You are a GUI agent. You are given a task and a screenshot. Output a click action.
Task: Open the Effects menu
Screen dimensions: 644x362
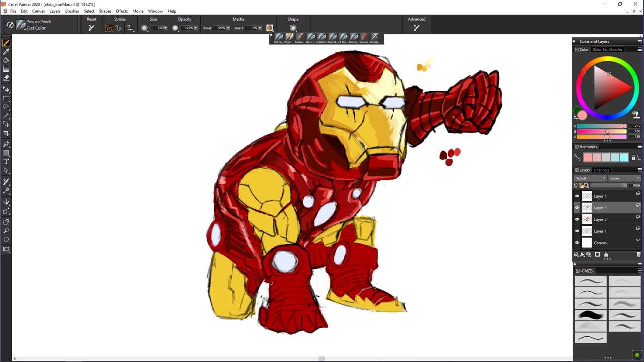[x=122, y=11]
